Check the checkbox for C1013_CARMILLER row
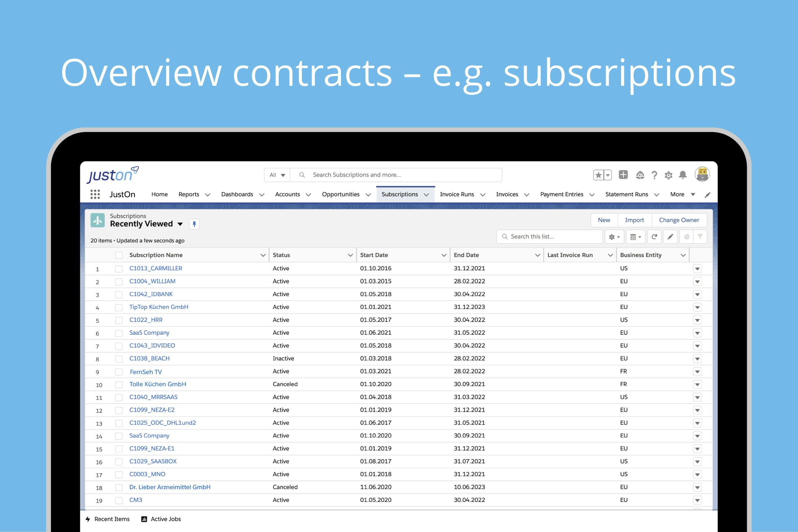Image resolution: width=798 pixels, height=532 pixels. (x=119, y=269)
